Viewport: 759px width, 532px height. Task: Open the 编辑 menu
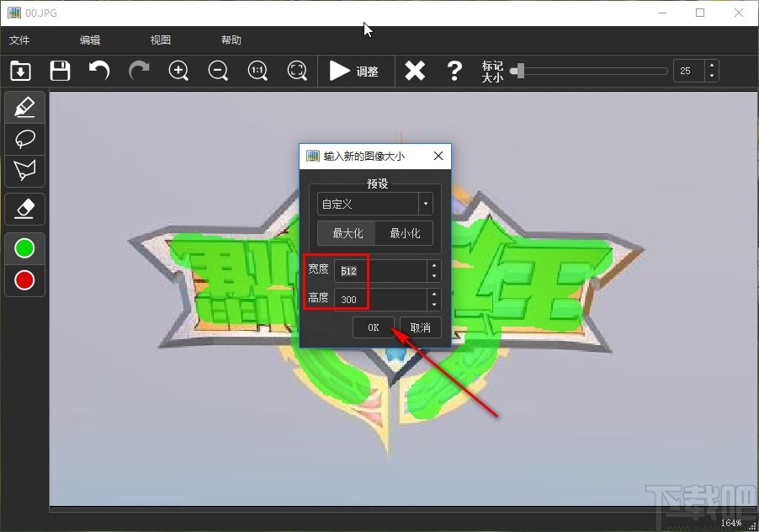(90, 40)
